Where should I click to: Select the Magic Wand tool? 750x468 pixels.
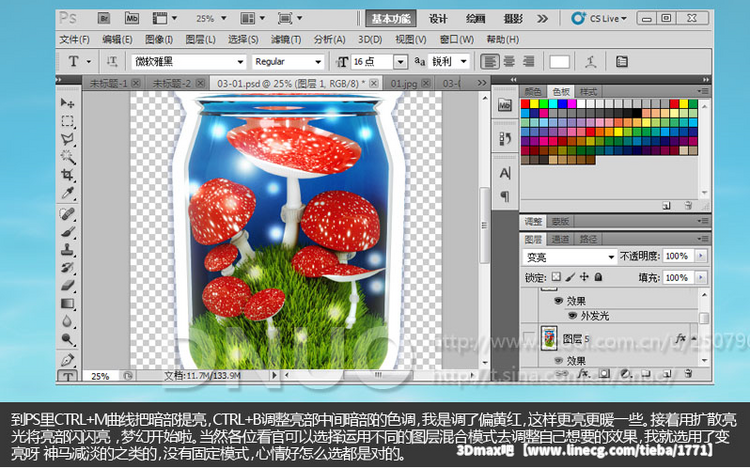67,156
